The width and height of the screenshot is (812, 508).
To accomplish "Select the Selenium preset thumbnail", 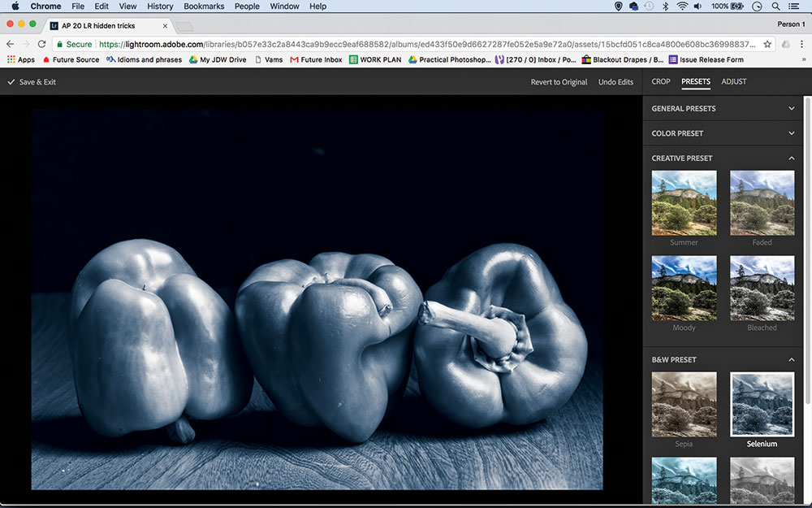I will [762, 404].
